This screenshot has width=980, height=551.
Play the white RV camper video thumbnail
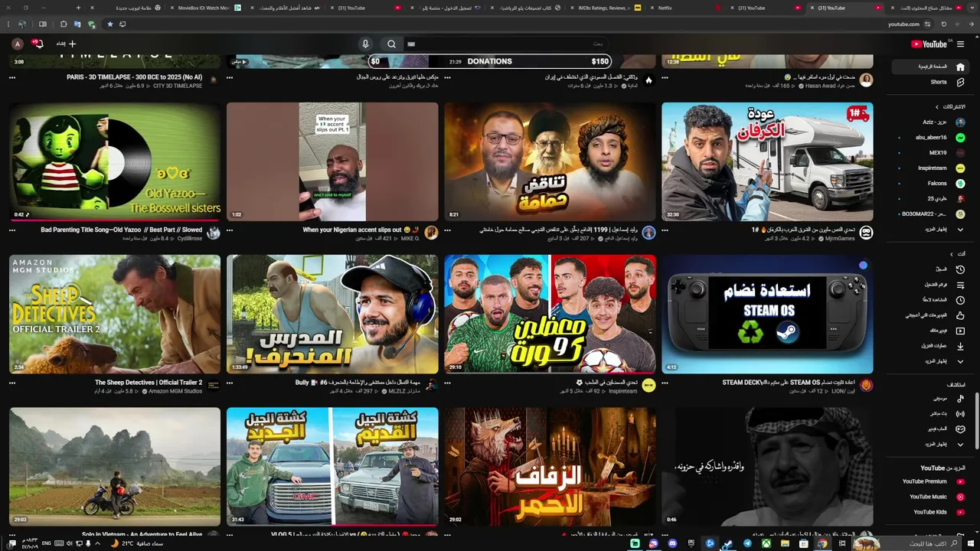767,161
